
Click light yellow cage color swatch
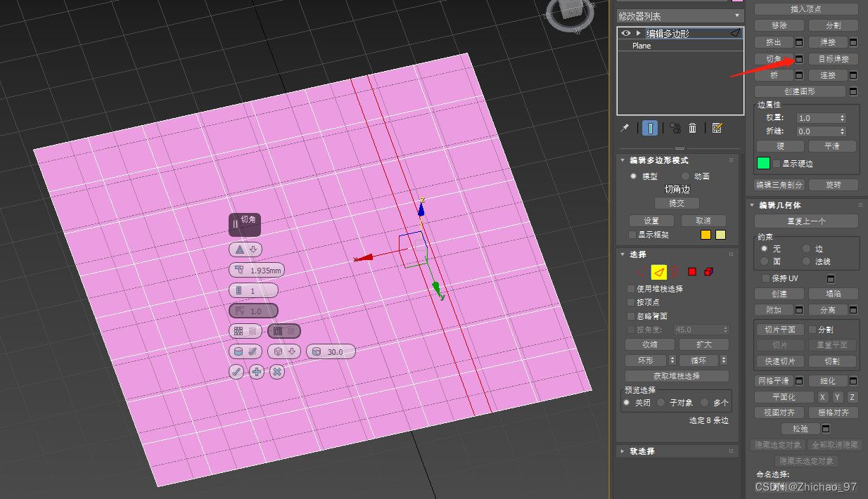[x=720, y=235]
